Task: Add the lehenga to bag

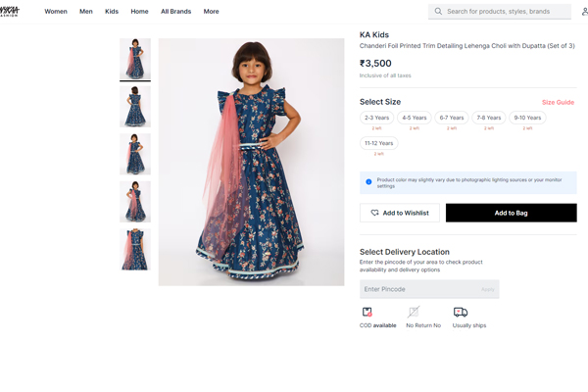Action: 511,213
